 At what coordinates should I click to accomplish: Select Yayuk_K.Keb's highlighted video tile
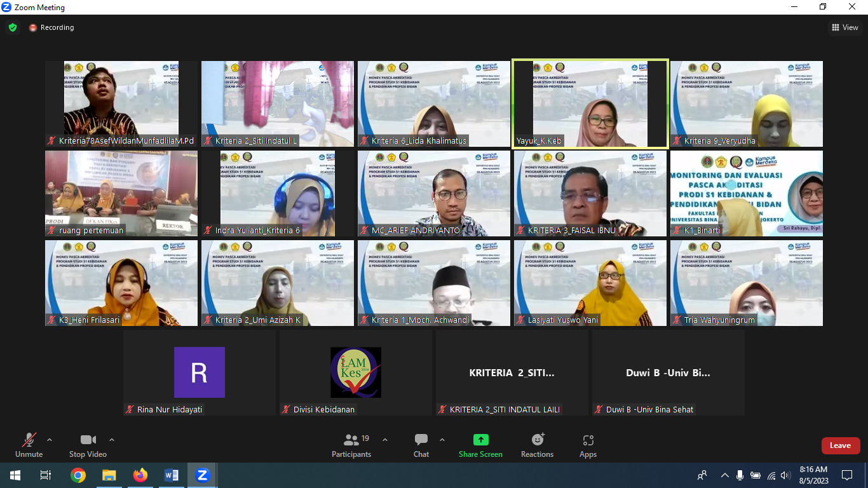[590, 104]
